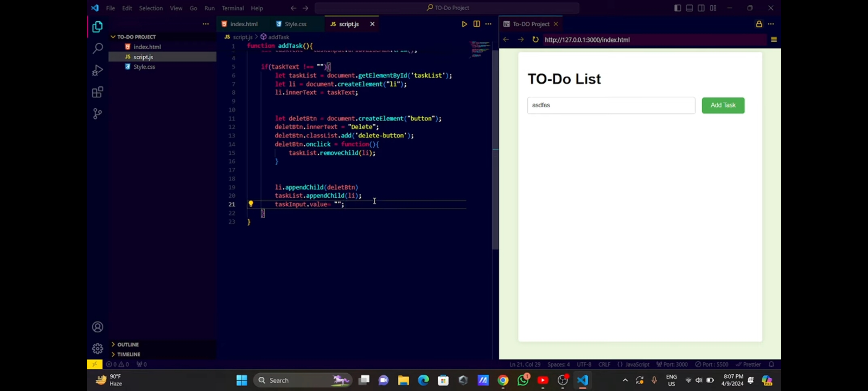This screenshot has height=391, width=868.
Task: Open Run and Debug view
Action: tap(98, 70)
